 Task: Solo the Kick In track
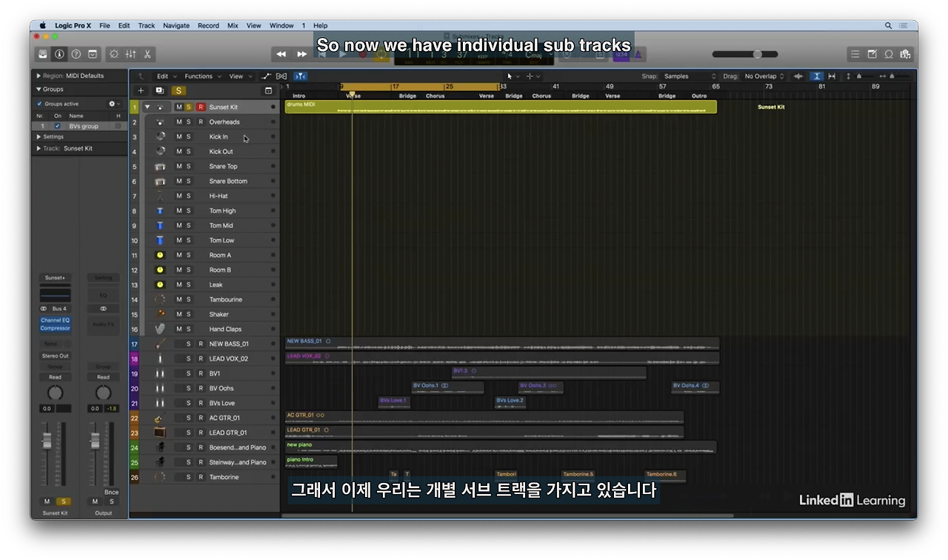click(x=189, y=136)
